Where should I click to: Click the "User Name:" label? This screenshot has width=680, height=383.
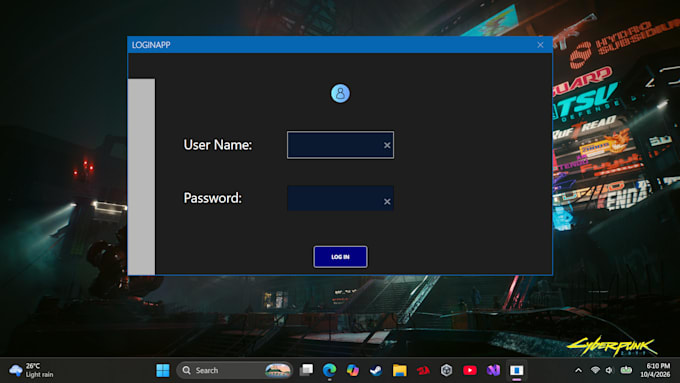[x=218, y=145]
